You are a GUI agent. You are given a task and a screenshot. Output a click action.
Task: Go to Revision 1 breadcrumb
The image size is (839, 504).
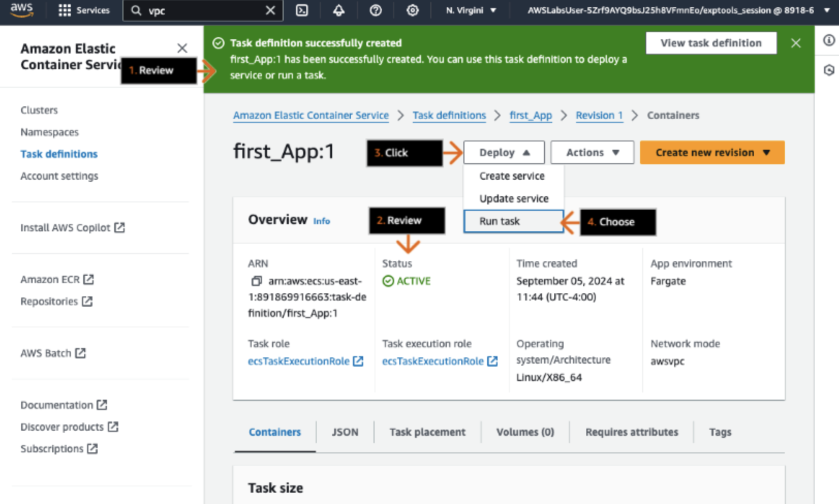coord(599,115)
